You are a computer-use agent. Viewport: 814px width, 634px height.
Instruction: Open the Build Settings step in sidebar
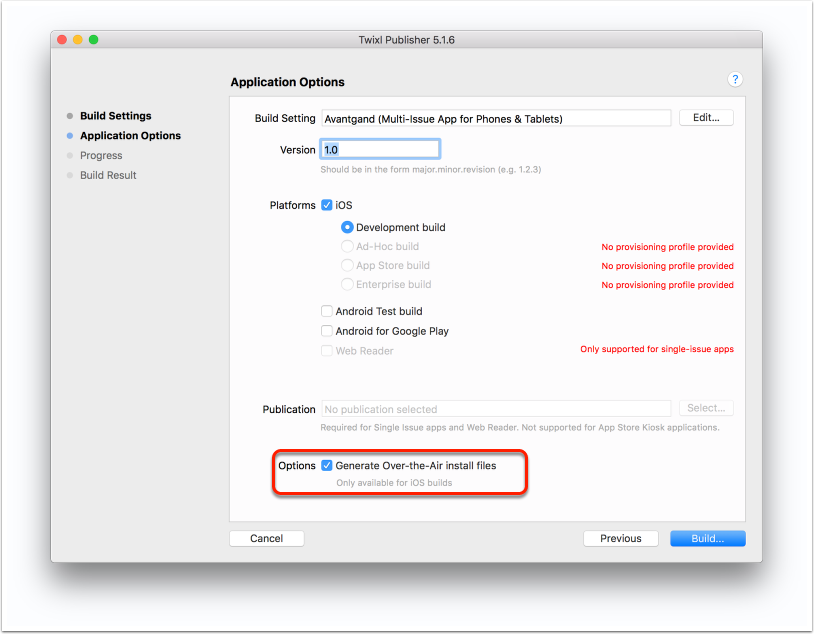click(x=115, y=116)
